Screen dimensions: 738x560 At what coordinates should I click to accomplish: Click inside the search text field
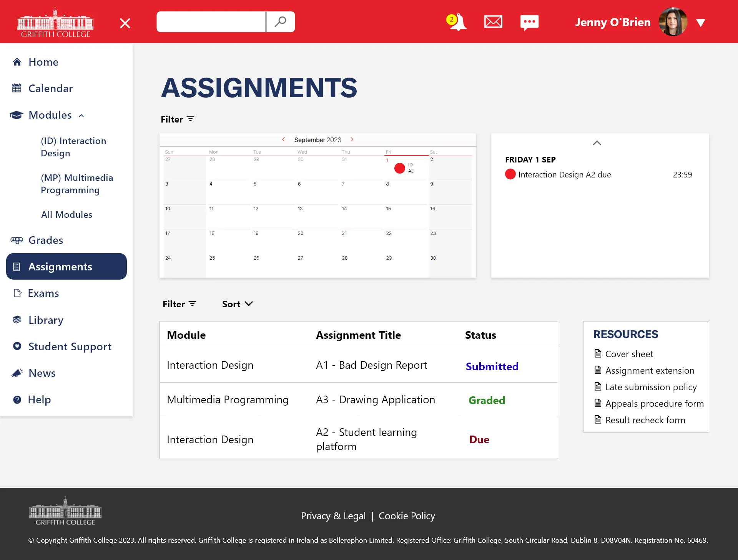point(211,22)
